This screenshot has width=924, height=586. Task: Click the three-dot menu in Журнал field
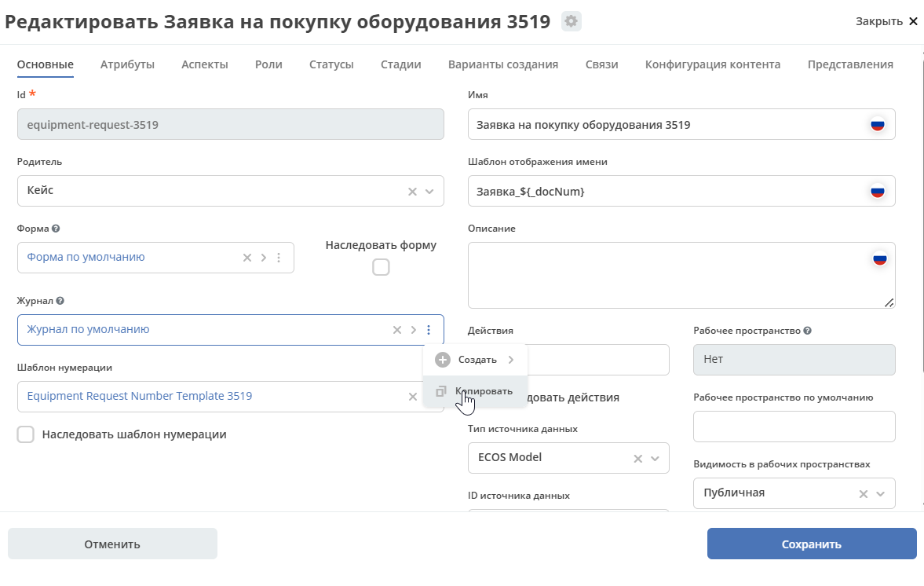pyautogui.click(x=429, y=330)
